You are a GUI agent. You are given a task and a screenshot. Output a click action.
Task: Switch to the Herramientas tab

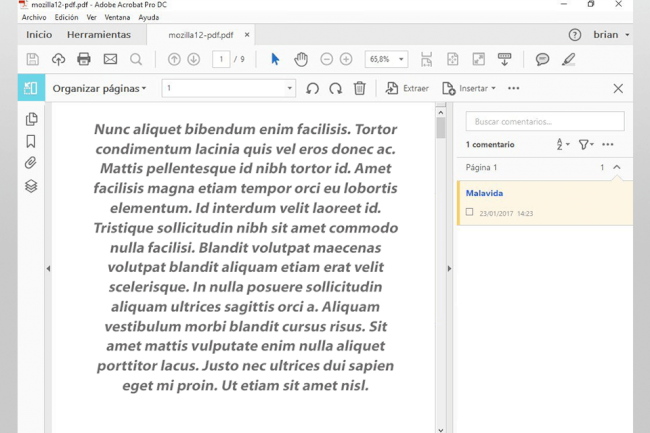click(98, 34)
